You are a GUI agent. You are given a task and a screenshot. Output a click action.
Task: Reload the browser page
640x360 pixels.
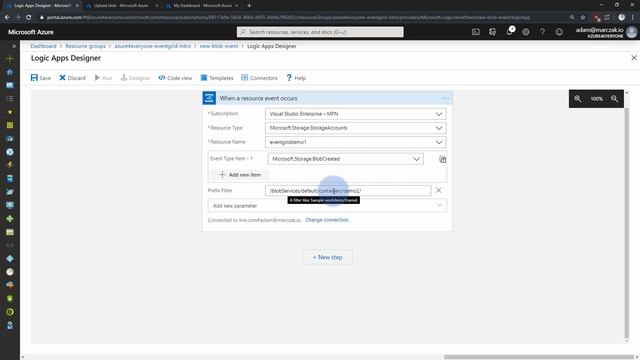29,17
